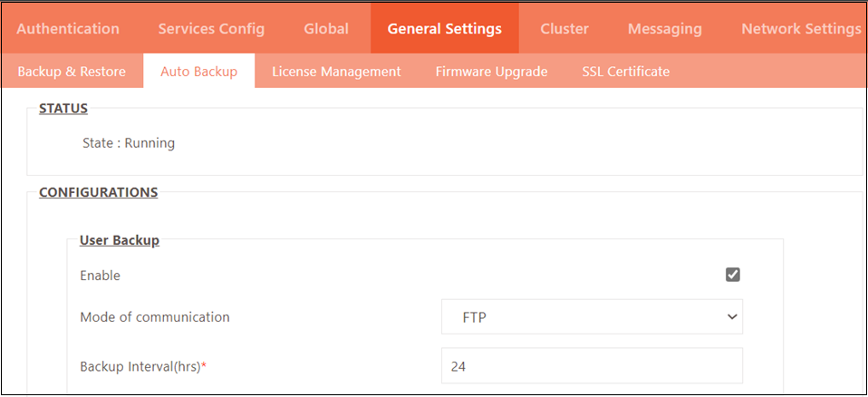Go to Firmware Upgrade sub-tab
This screenshot has height=397, width=868.
(x=492, y=72)
